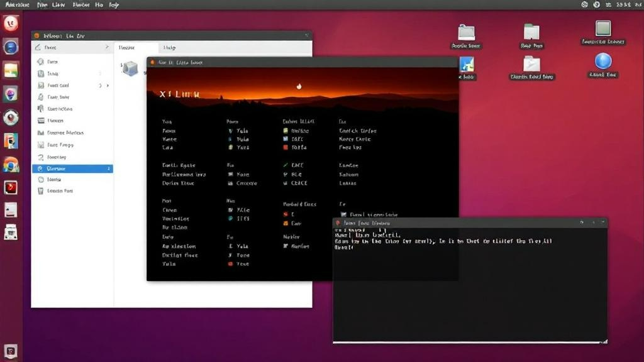644x362 pixels.
Task: Expand the disclosure arrow on the third sidebar item
Action: point(108,85)
